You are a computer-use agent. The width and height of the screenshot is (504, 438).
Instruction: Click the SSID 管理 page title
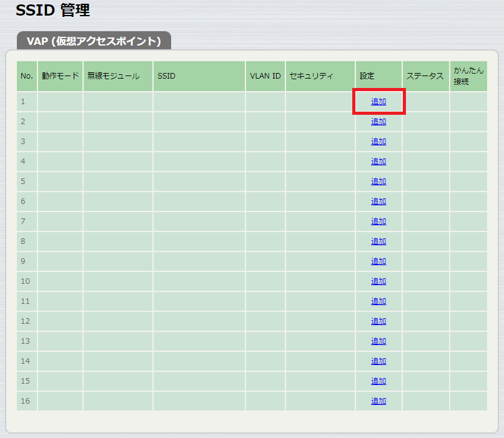(52, 11)
